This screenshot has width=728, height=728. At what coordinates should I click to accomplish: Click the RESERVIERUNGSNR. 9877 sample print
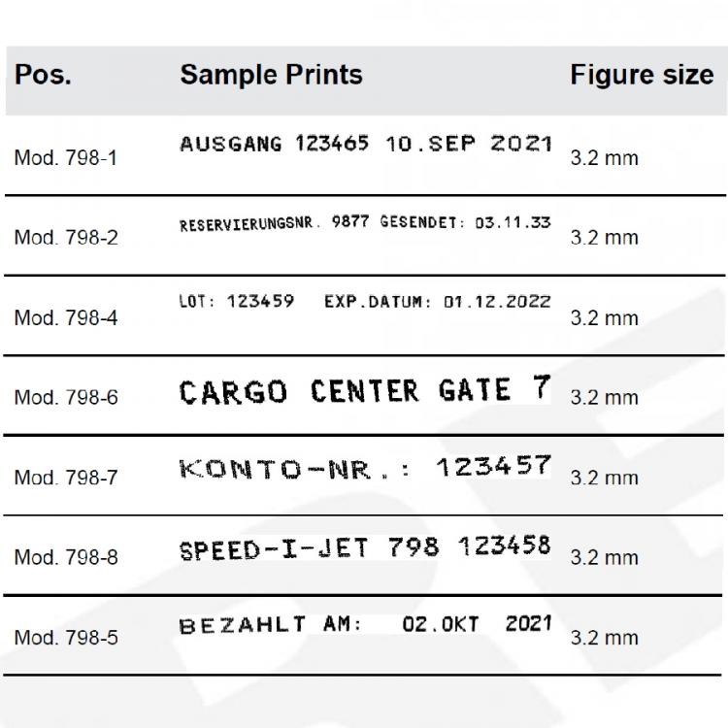pos(365,223)
